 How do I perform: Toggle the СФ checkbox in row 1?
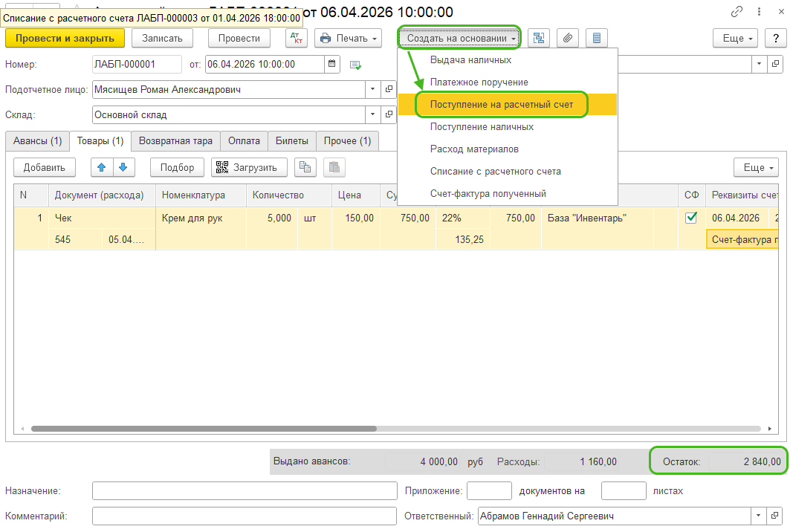(x=691, y=218)
